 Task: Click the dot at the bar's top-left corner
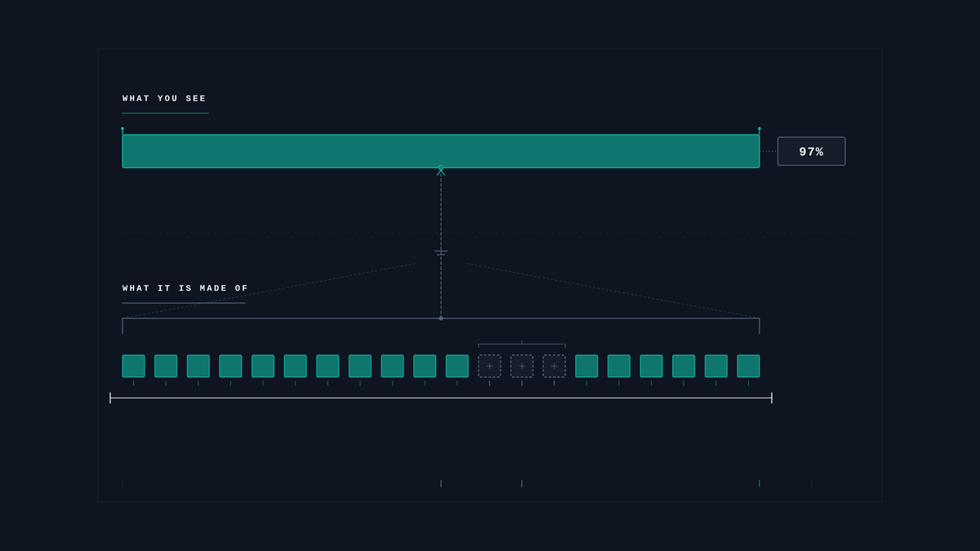[122, 129]
